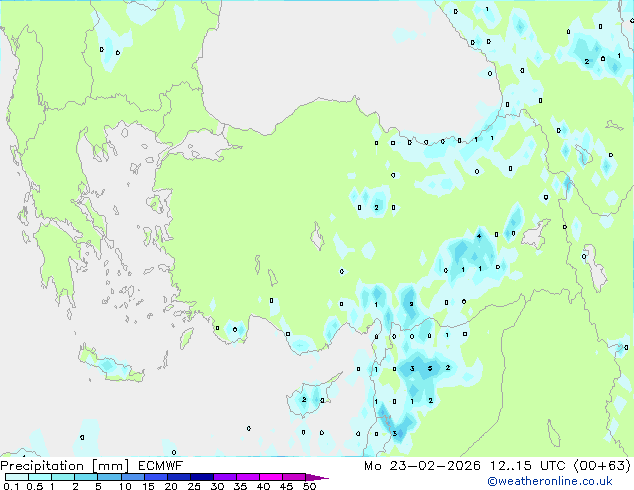Click the '4' precipitation value on map
Image resolution: width=634 pixels, height=490 pixels.
[x=479, y=236]
